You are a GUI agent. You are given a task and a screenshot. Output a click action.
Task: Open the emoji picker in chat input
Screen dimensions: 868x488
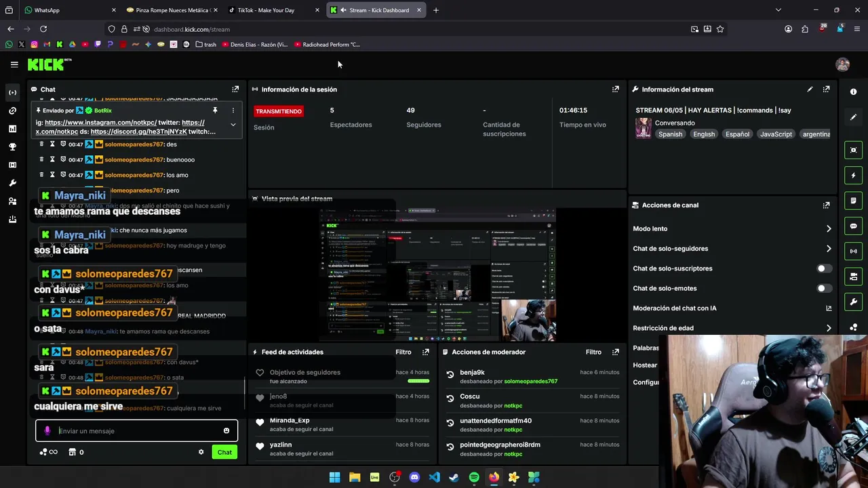226,431
